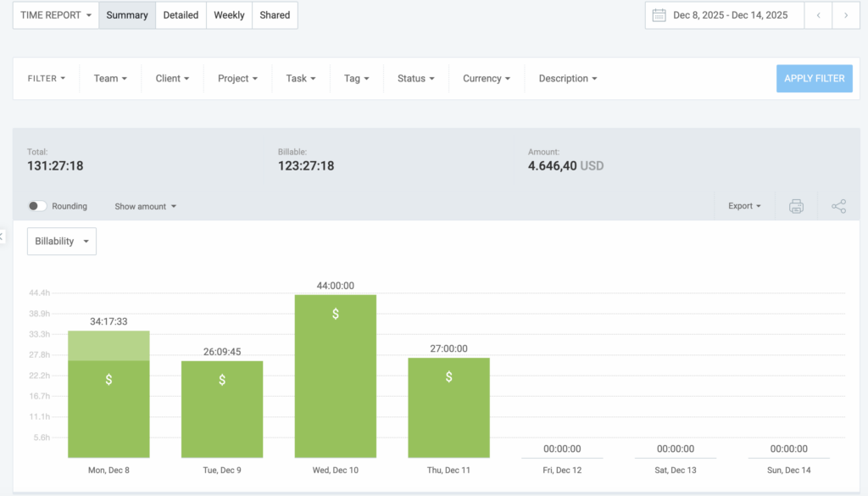Click the share report icon
This screenshot has width=868, height=496.
[838, 206]
